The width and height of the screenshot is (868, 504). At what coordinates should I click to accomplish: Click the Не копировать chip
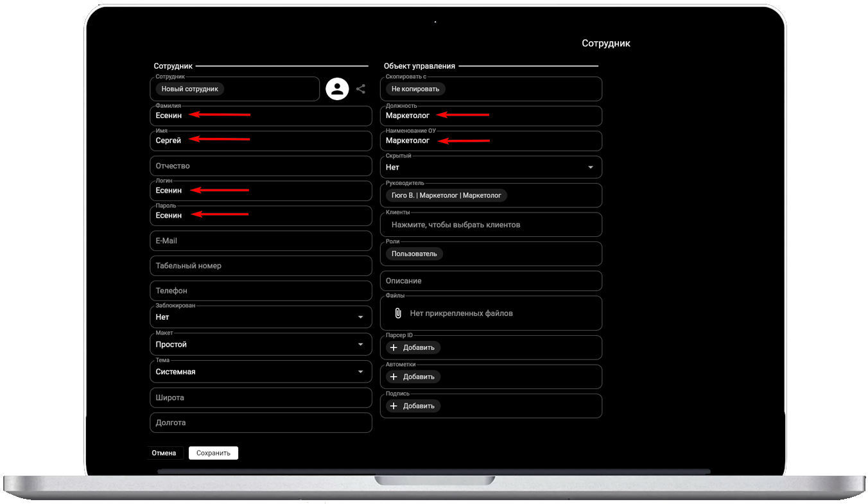point(415,89)
